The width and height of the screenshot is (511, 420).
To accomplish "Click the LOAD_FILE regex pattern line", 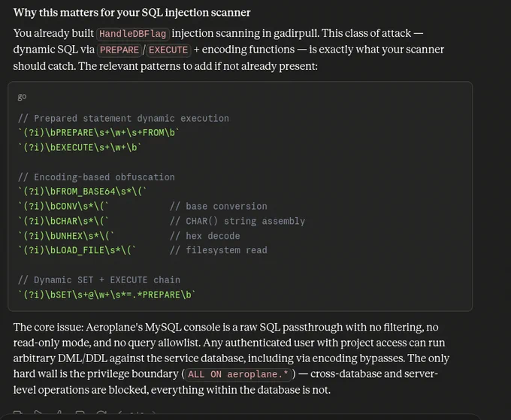I will 77,250.
